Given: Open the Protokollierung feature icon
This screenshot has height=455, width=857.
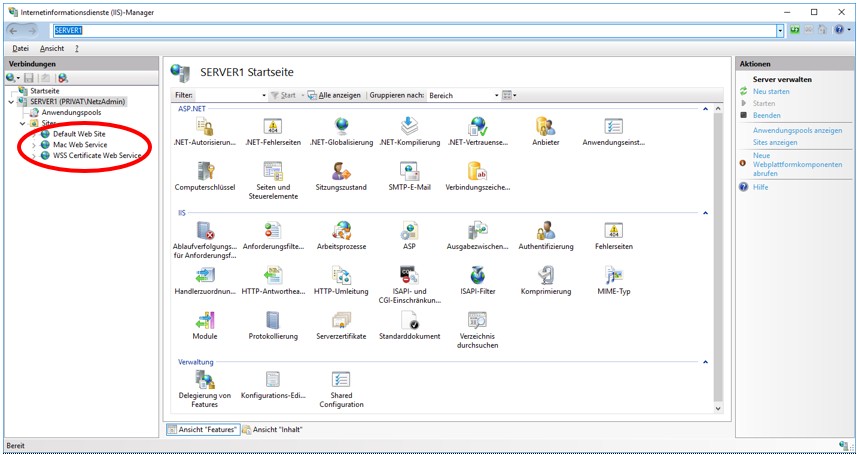Looking at the screenshot, I should pyautogui.click(x=273, y=322).
